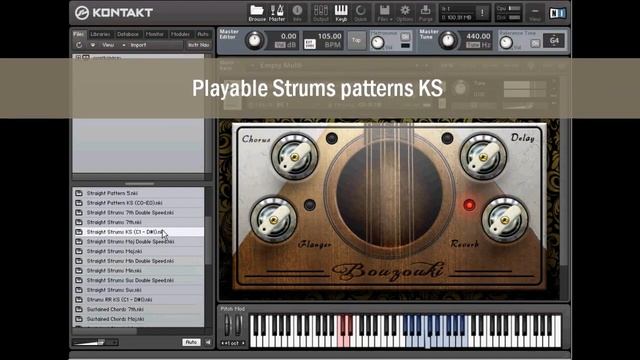The height and width of the screenshot is (360, 640).
Task: Toggle the Ext sync button
Action: click(x=310, y=44)
